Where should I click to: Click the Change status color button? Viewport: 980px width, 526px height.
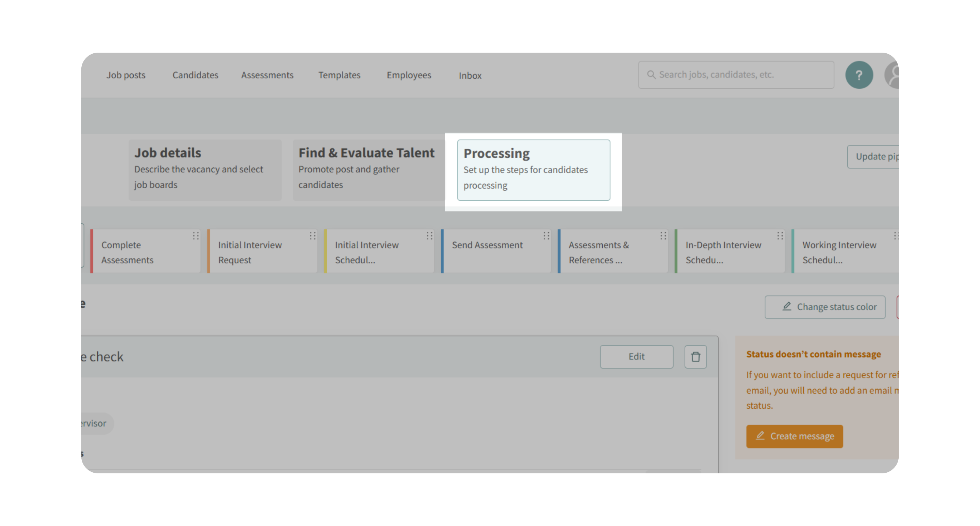825,307
